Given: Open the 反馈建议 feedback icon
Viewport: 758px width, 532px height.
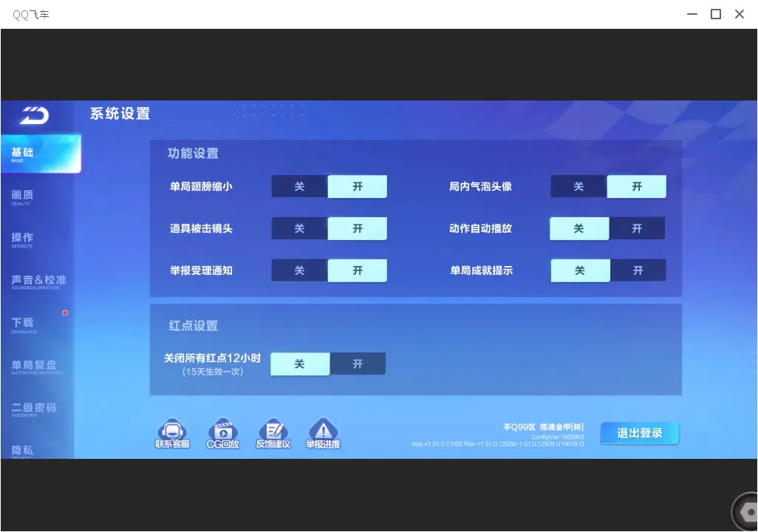Looking at the screenshot, I should (x=273, y=433).
